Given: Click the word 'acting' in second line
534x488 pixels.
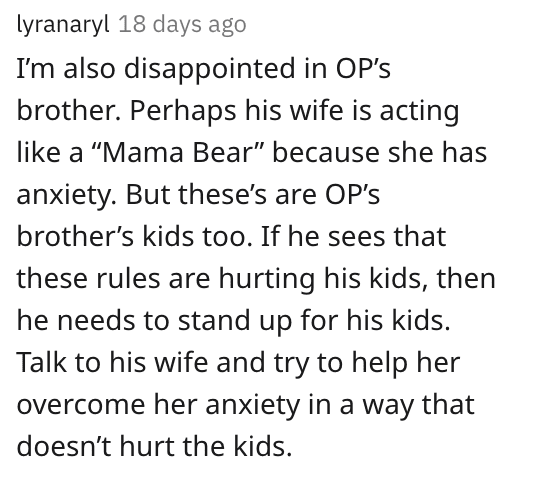Looking at the screenshot, I should tap(420, 111).
